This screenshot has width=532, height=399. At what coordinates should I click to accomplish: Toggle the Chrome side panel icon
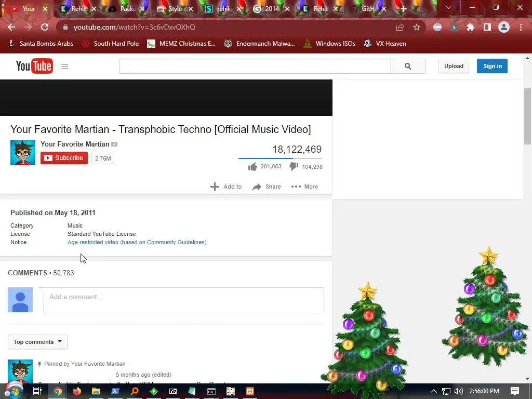tap(487, 27)
